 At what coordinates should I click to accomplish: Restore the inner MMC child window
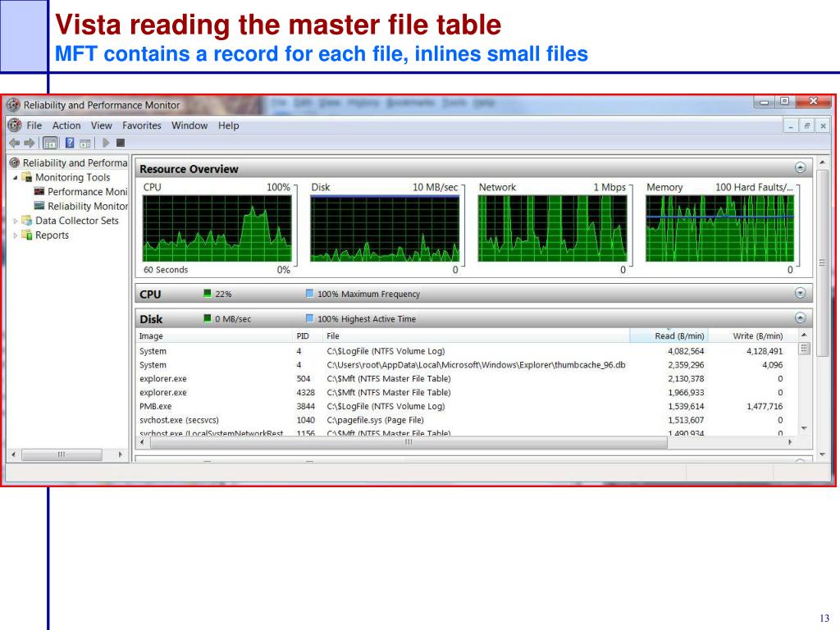coord(807,126)
